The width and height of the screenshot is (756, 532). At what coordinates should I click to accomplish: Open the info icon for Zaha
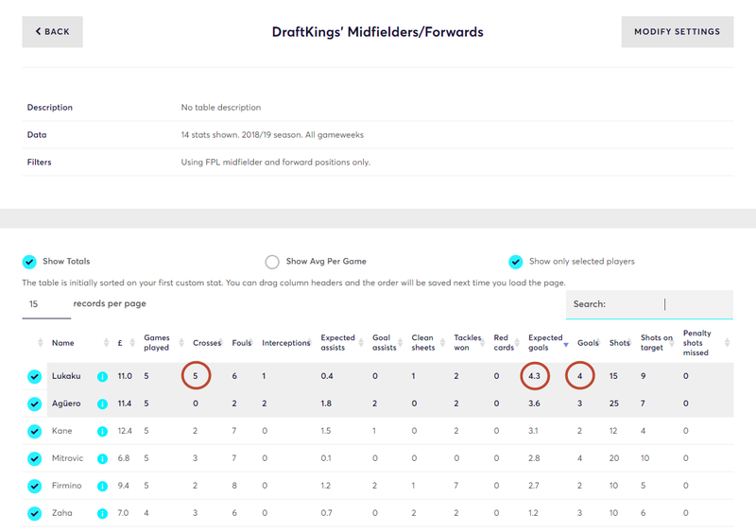(102, 514)
